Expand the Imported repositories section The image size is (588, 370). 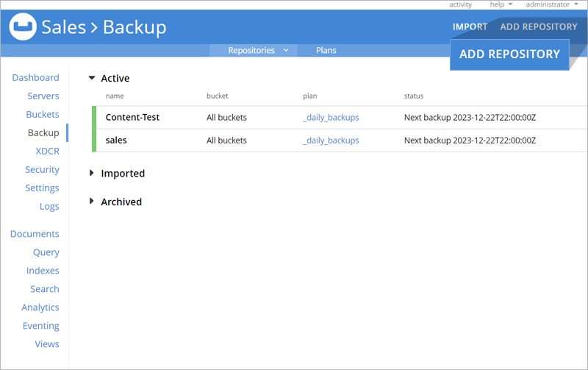91,173
